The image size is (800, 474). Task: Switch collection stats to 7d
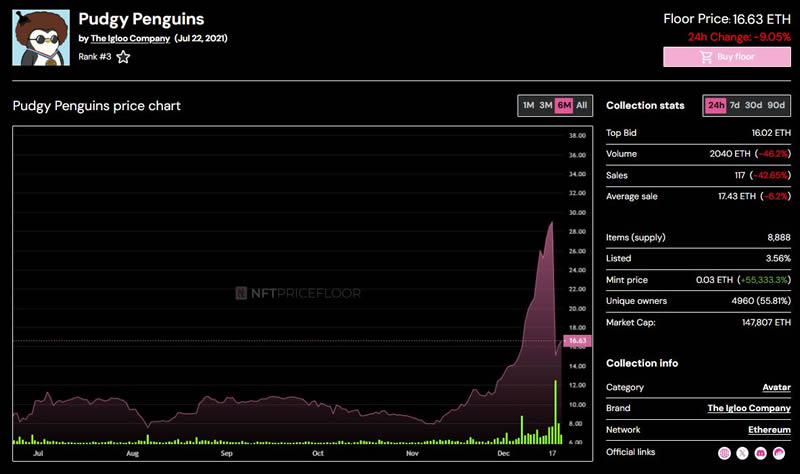coord(734,105)
